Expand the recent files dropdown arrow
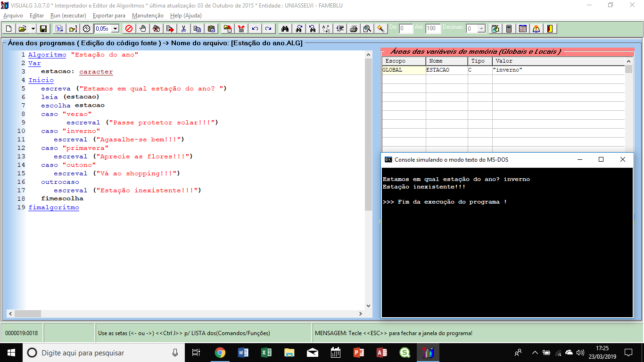Screen dimensions: 644x362 [33, 29]
